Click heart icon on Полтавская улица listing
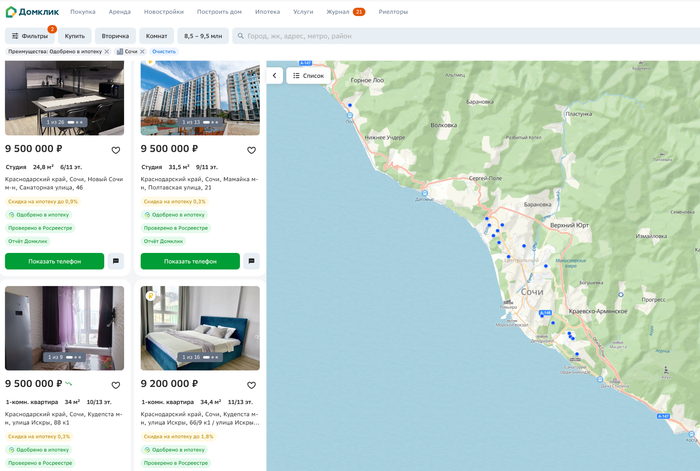The width and height of the screenshot is (700, 471). coord(251,150)
